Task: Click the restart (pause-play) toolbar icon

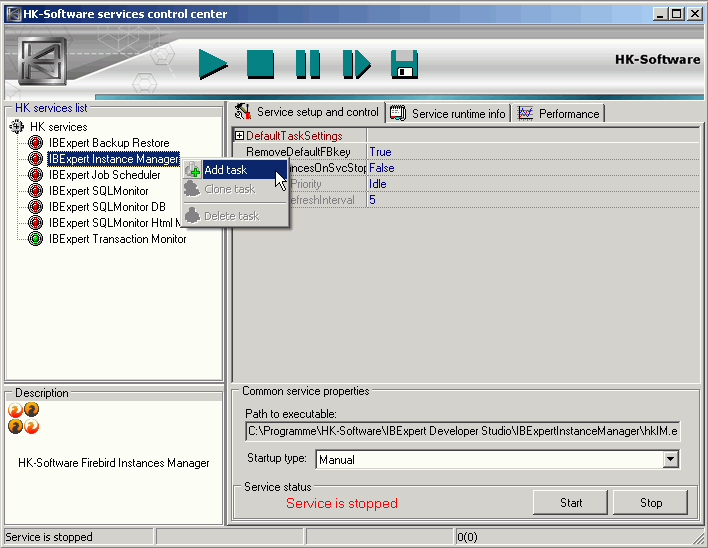Action: click(x=356, y=65)
